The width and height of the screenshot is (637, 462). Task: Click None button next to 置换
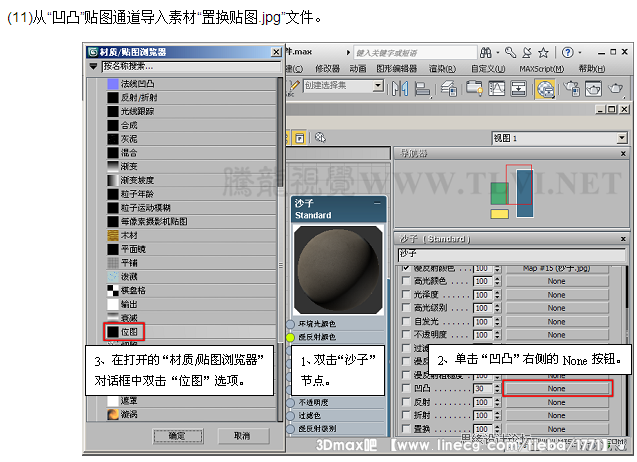pos(557,429)
